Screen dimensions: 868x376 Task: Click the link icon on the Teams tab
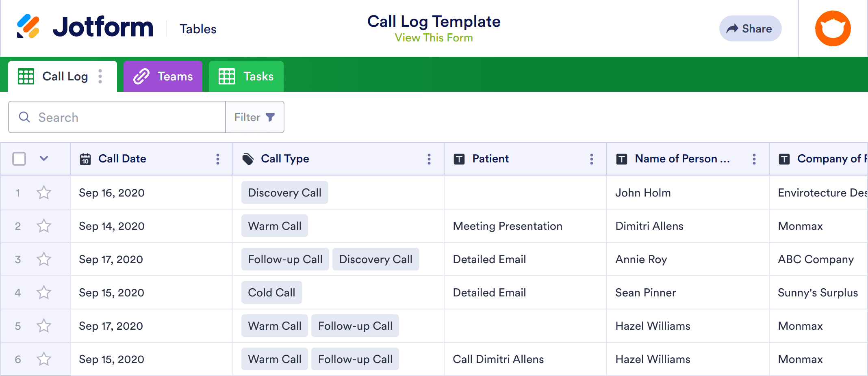coord(141,76)
